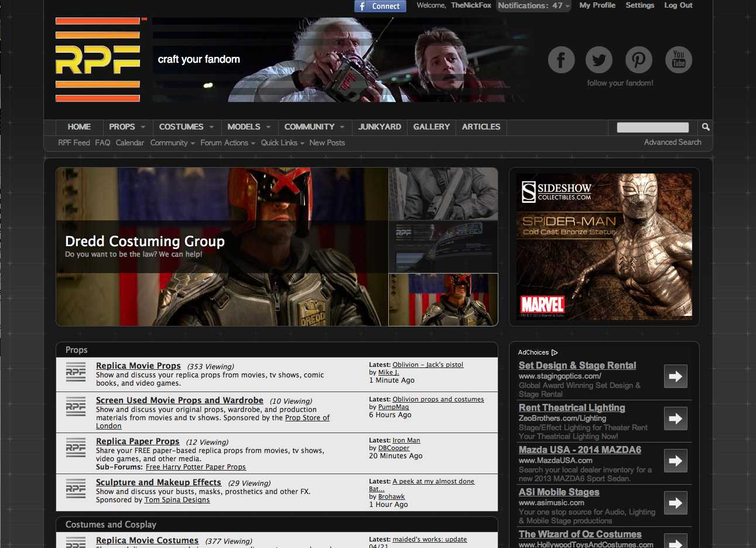Click the Dredd Costuming Group featured title

(x=145, y=241)
